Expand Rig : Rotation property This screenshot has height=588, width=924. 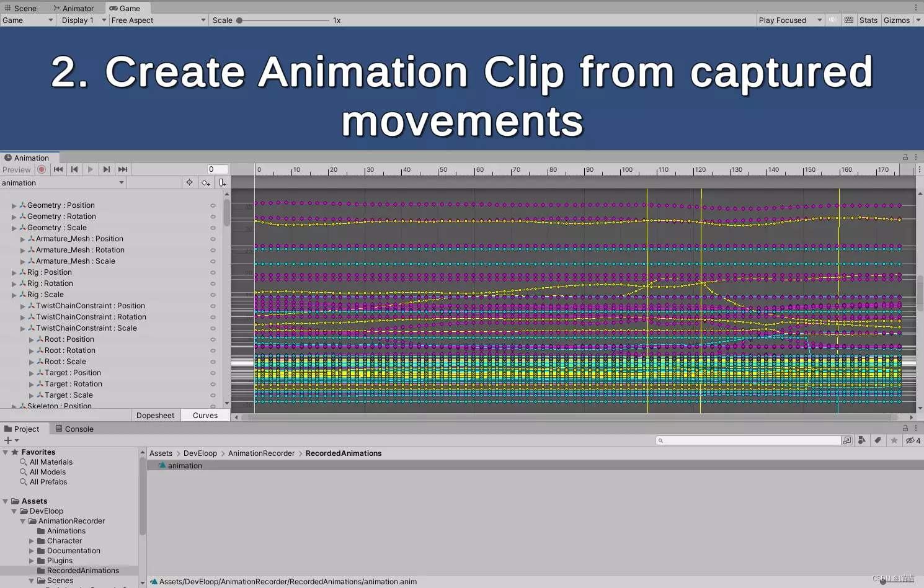coord(14,283)
